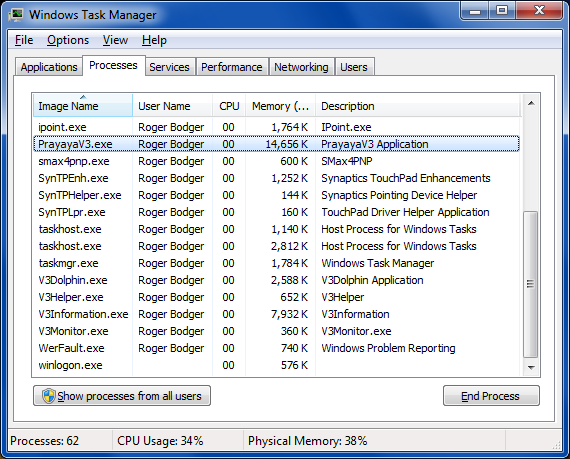The width and height of the screenshot is (570, 459).
Task: Switch to the Applications tab
Action: pos(49,67)
